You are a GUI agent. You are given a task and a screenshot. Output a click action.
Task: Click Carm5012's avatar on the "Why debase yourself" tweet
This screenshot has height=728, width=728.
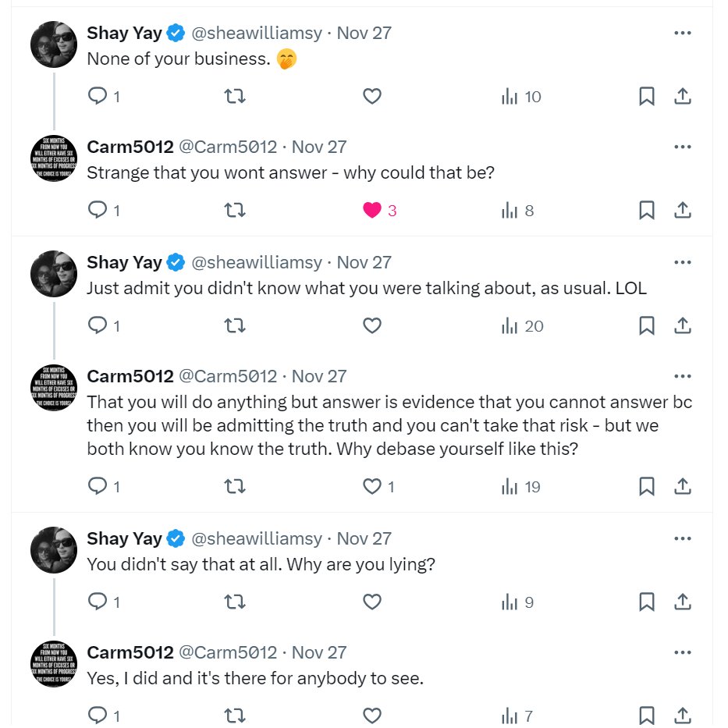click(x=54, y=388)
